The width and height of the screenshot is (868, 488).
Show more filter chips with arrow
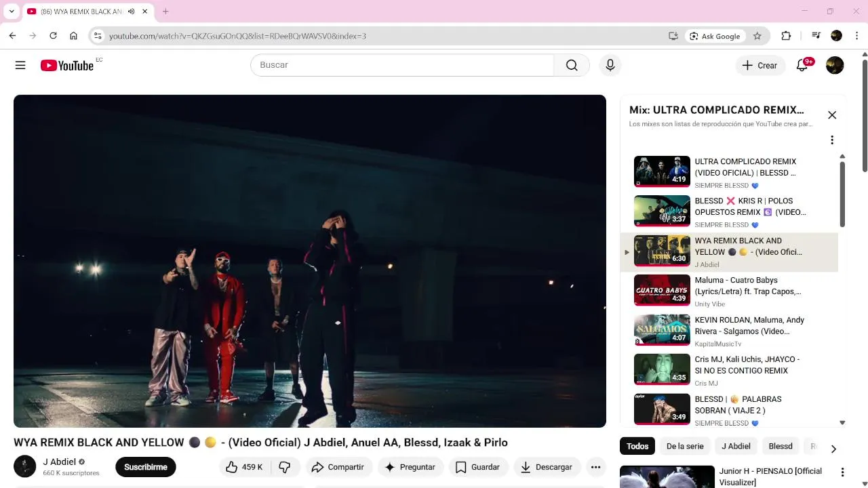point(833,449)
